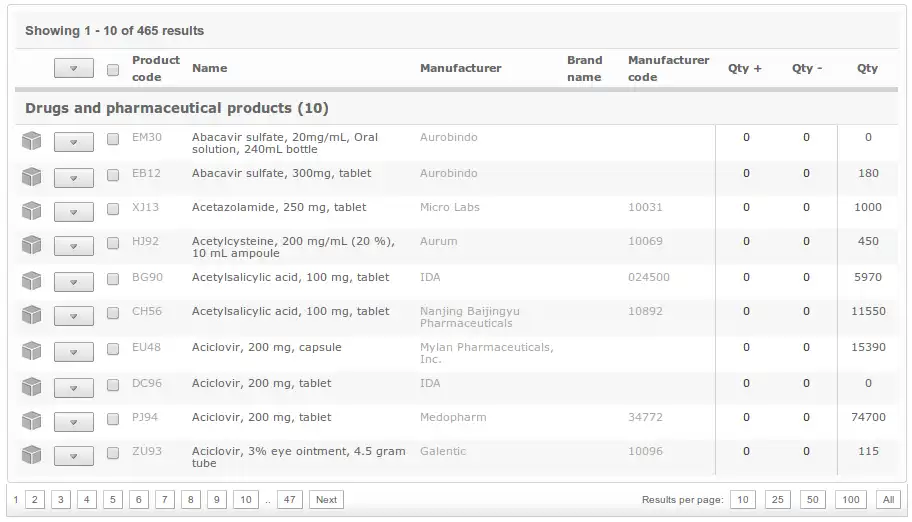Viewport: 912px width, 522px height.
Task: Sort by Manufacturer column header
Action: pyautogui.click(x=460, y=68)
